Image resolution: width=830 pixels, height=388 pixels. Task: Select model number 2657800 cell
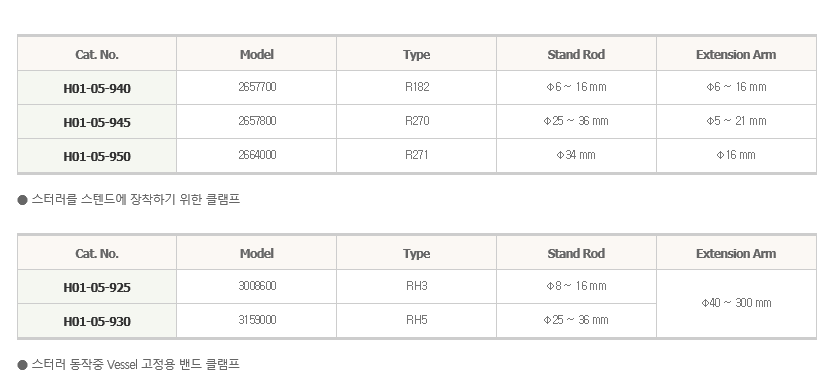click(x=257, y=121)
